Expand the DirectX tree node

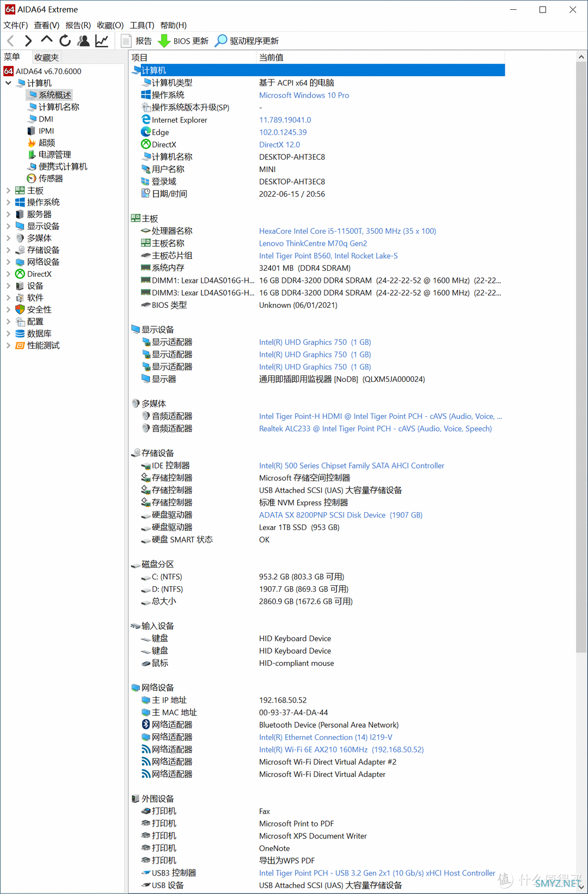click(x=8, y=274)
